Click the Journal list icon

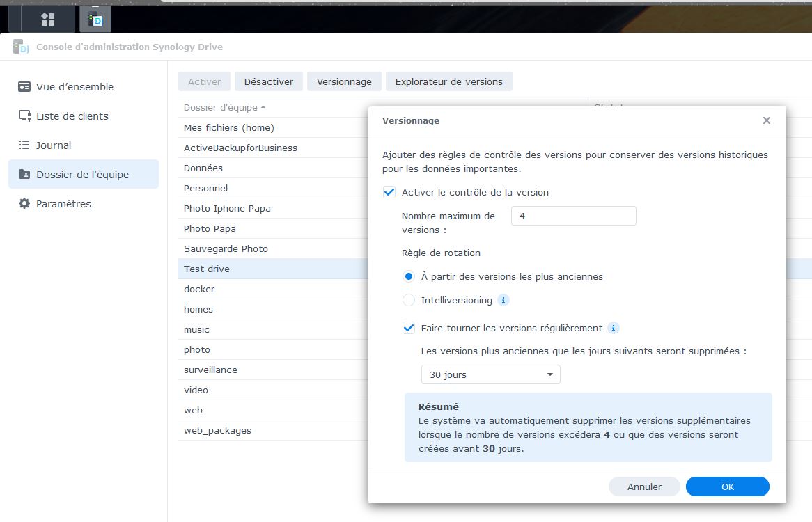pyautogui.click(x=24, y=145)
